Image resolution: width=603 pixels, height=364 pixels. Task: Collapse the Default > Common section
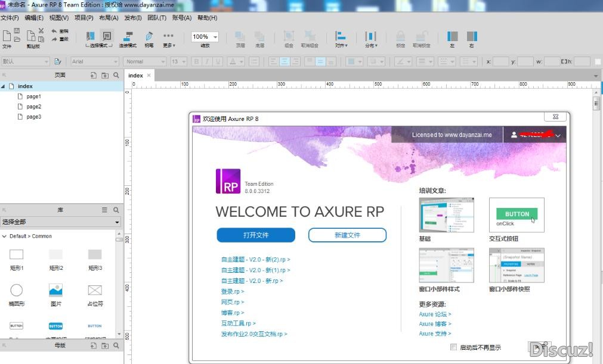pyautogui.click(x=4, y=236)
